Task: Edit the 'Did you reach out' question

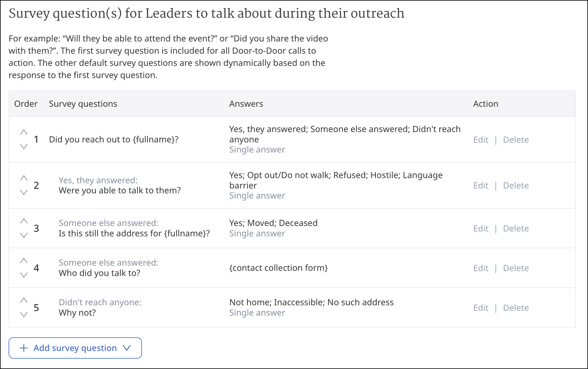Action: (x=481, y=140)
